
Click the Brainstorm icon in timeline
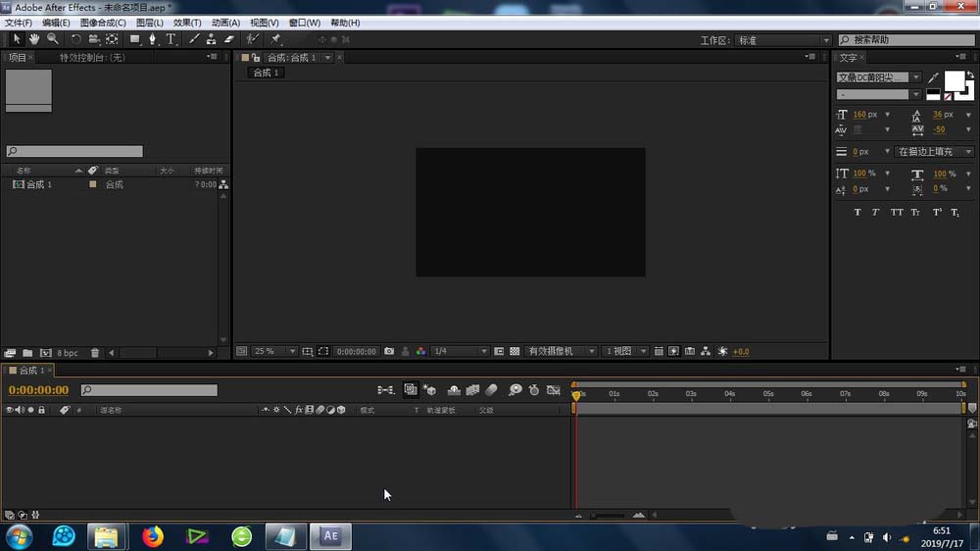(514, 390)
